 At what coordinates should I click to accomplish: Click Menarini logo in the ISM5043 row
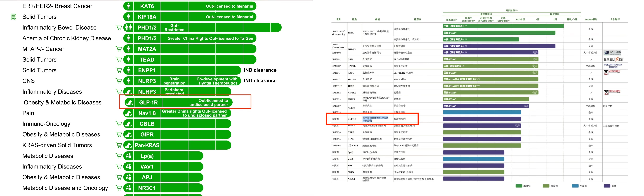[x=612, y=72]
